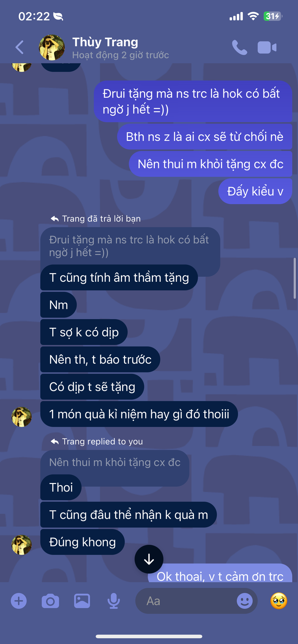Image resolution: width=298 pixels, height=644 pixels.
Task: Tap the message "Bth ns z là ai cx sẽ từ chối nè"
Action: (x=205, y=137)
